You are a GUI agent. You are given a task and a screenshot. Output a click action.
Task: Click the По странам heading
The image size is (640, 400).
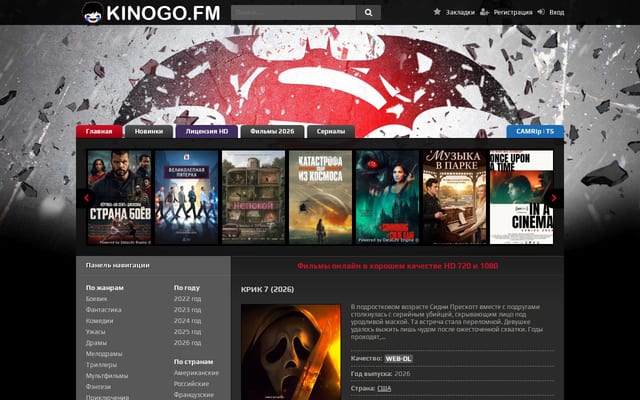click(193, 362)
